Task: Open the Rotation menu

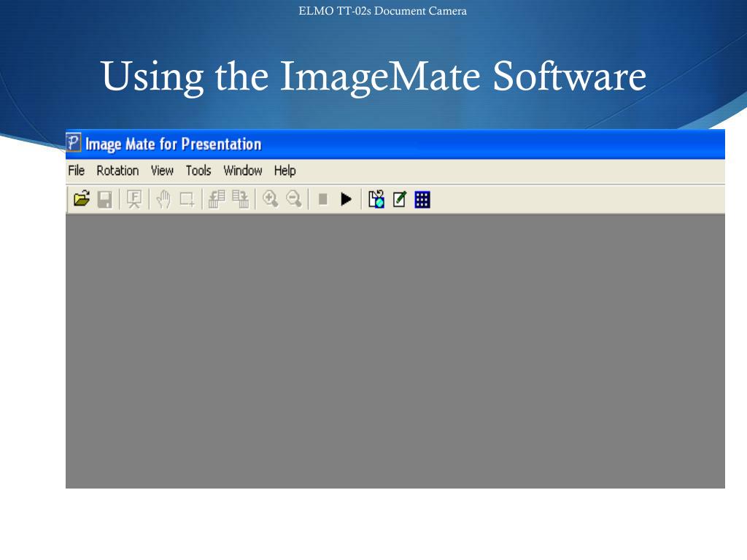Action: 117,171
